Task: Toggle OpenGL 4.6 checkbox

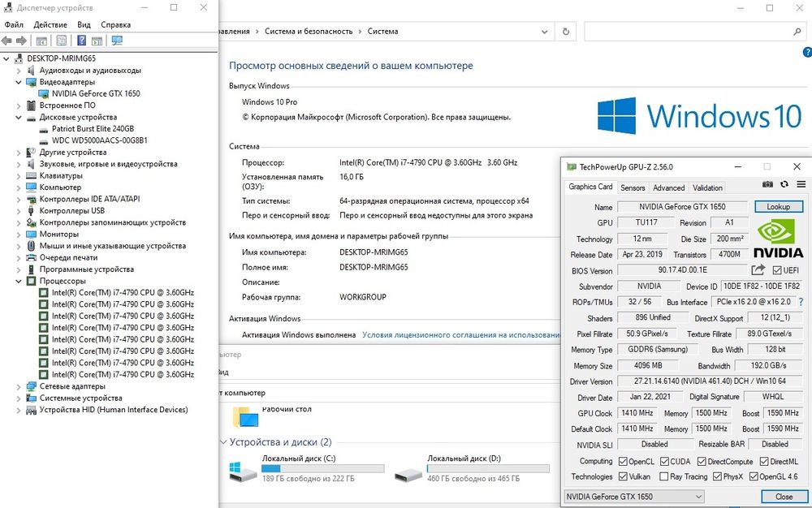Action: pos(754,476)
